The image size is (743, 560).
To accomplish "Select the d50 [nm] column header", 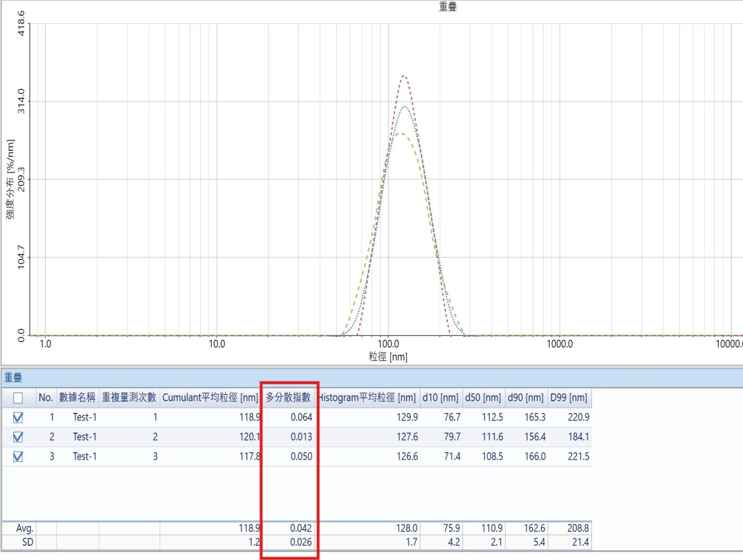I will click(x=483, y=398).
